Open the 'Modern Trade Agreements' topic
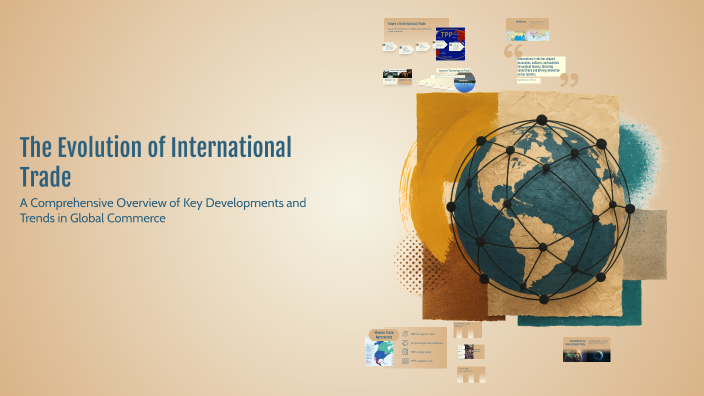Image resolution: width=704 pixels, height=396 pixels. point(384,334)
